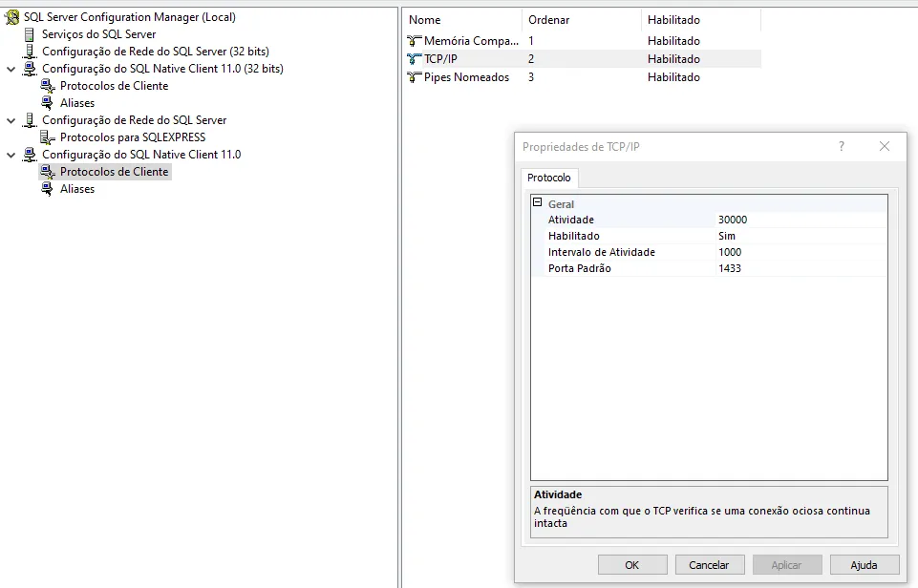
Task: Click the Pipes Nomeados protocol icon
Action: pos(415,77)
